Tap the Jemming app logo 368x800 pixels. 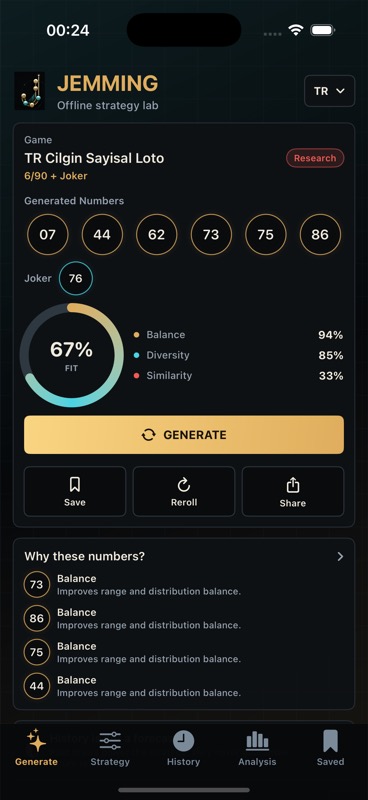point(30,91)
